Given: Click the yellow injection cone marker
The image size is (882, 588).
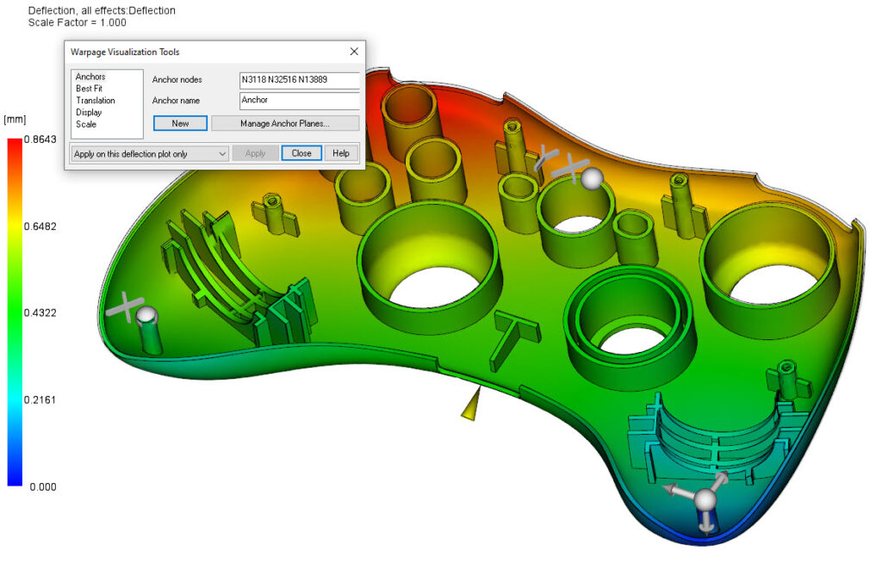Looking at the screenshot, I should 471,404.
